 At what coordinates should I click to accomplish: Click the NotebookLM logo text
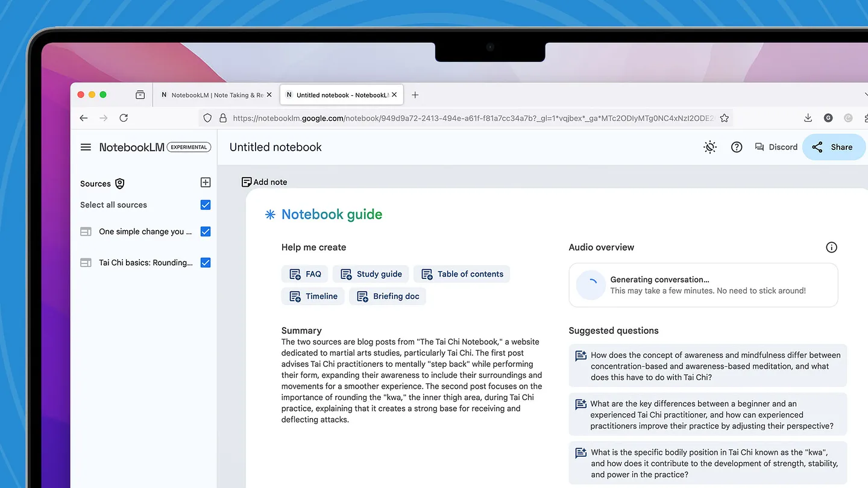point(132,147)
